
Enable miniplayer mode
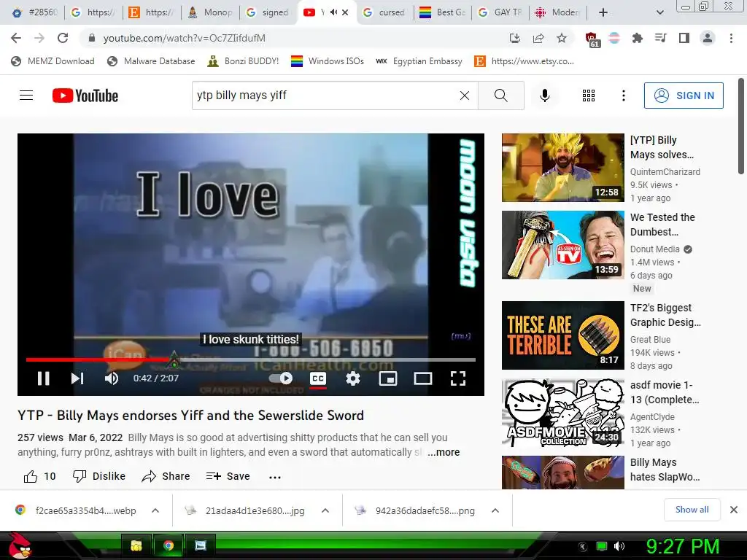(x=388, y=378)
